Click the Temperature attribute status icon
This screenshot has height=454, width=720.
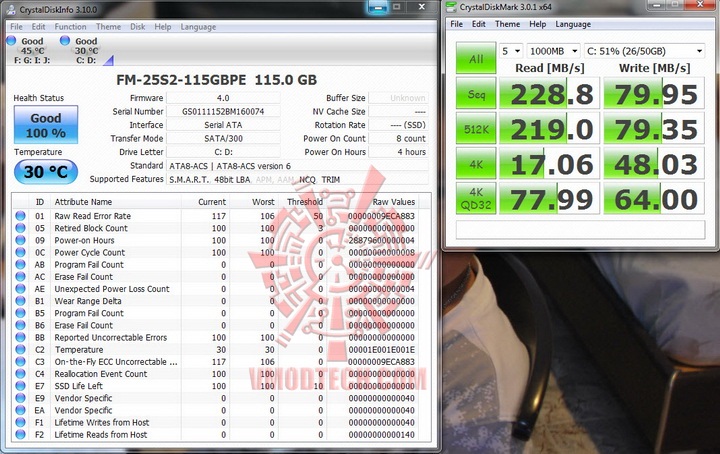pos(20,349)
